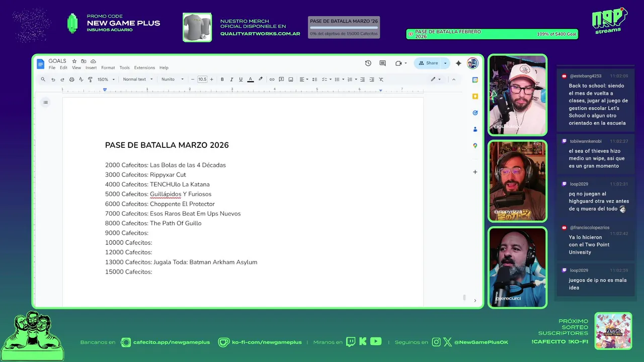644x362 pixels.
Task: Open the Normal text style dropdown
Action: (138, 79)
